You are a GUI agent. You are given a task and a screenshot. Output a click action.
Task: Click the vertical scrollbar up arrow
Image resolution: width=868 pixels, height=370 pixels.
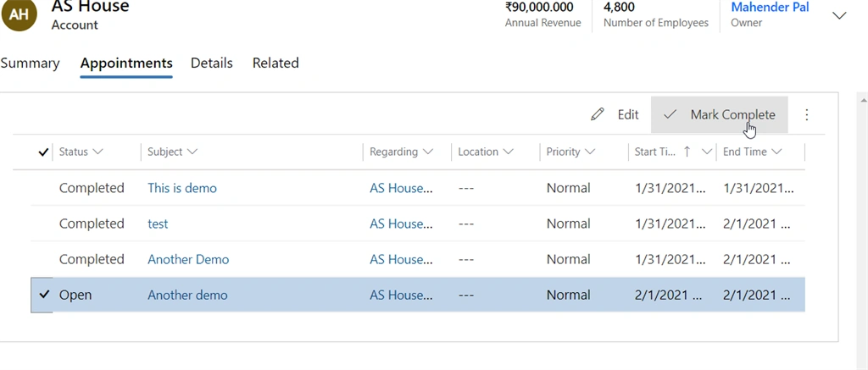[x=862, y=99]
